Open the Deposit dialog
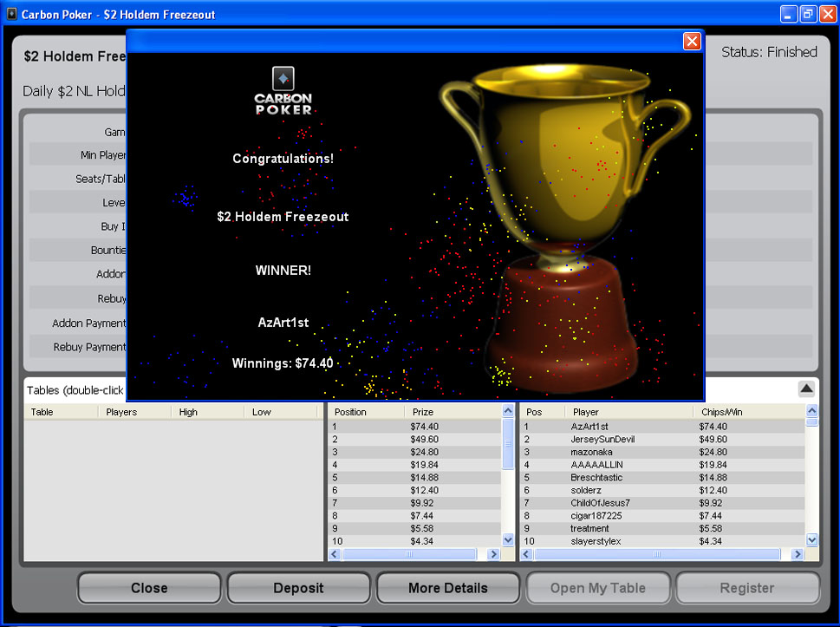 (x=298, y=588)
